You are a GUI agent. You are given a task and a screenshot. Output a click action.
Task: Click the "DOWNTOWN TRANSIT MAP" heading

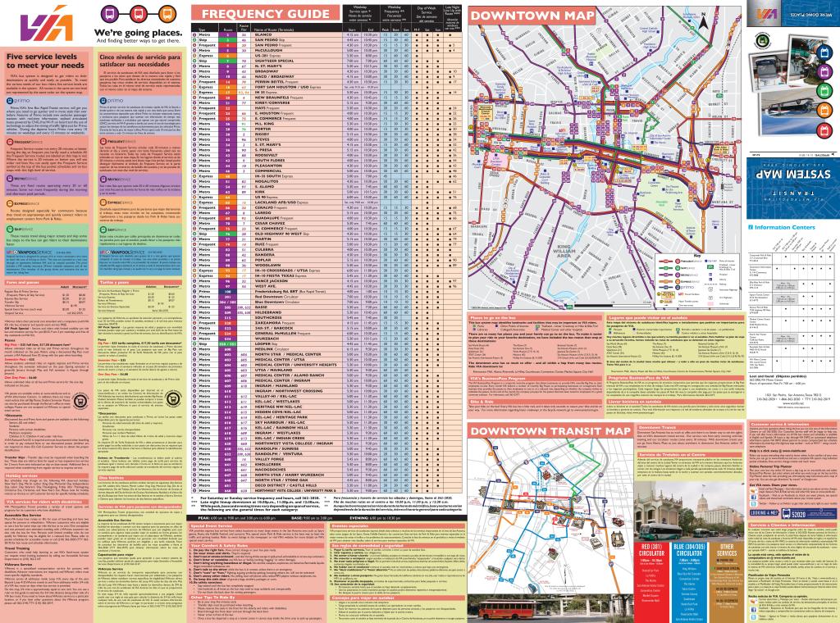point(550,431)
